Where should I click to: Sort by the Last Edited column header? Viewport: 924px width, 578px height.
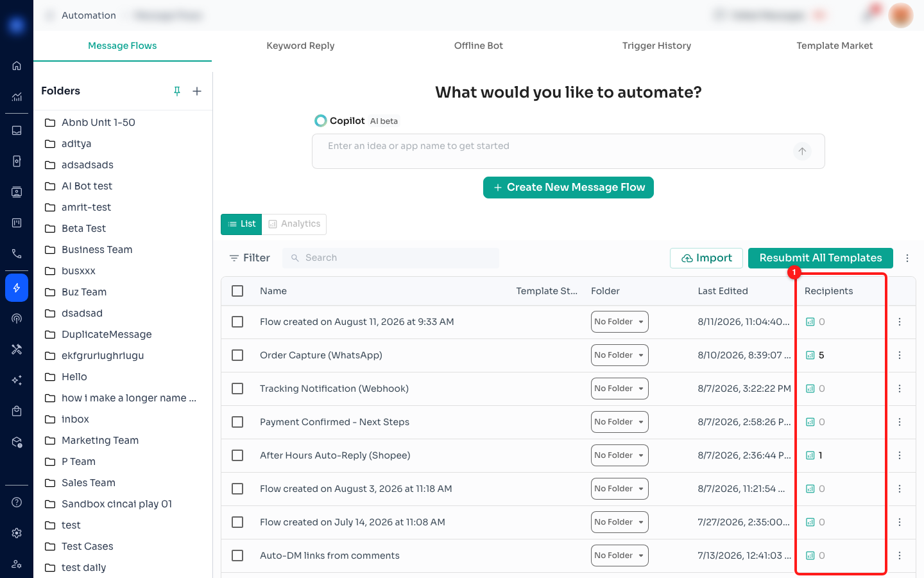[x=723, y=291]
